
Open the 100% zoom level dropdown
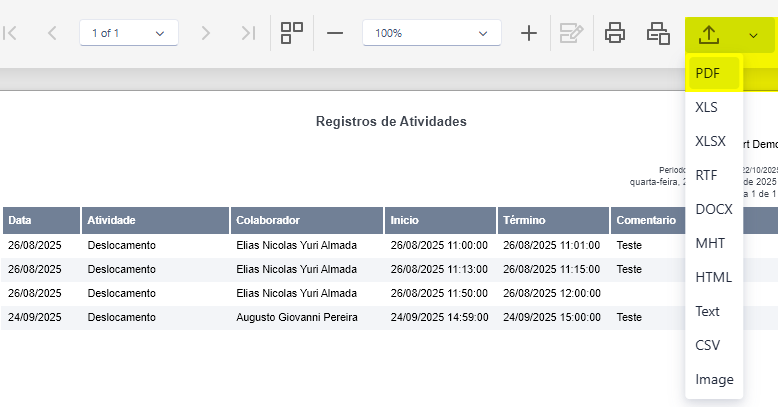(432, 33)
